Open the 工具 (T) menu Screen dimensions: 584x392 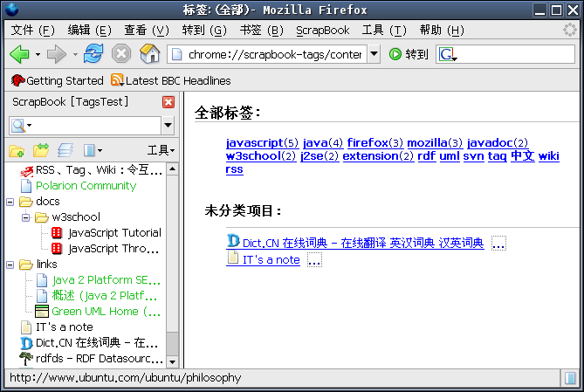[384, 31]
